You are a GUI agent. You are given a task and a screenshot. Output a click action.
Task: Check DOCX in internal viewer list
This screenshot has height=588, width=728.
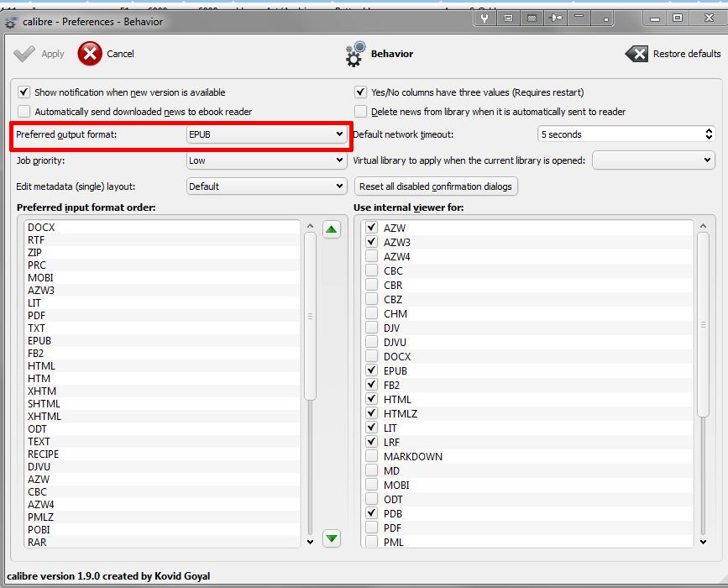tap(371, 356)
